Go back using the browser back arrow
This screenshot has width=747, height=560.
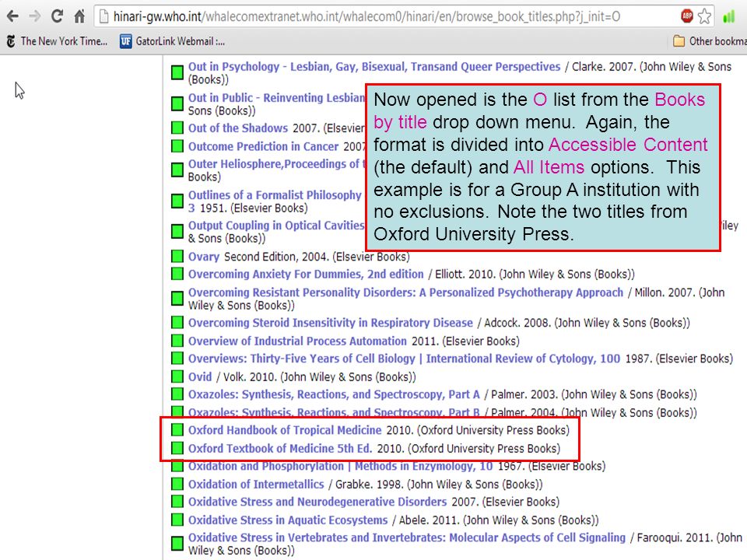13,16
